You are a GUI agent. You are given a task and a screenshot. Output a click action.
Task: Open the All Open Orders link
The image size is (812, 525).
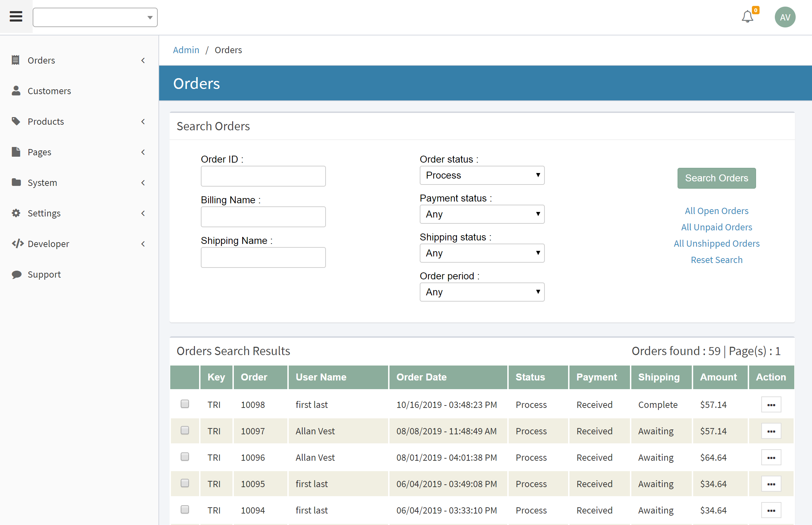click(716, 211)
